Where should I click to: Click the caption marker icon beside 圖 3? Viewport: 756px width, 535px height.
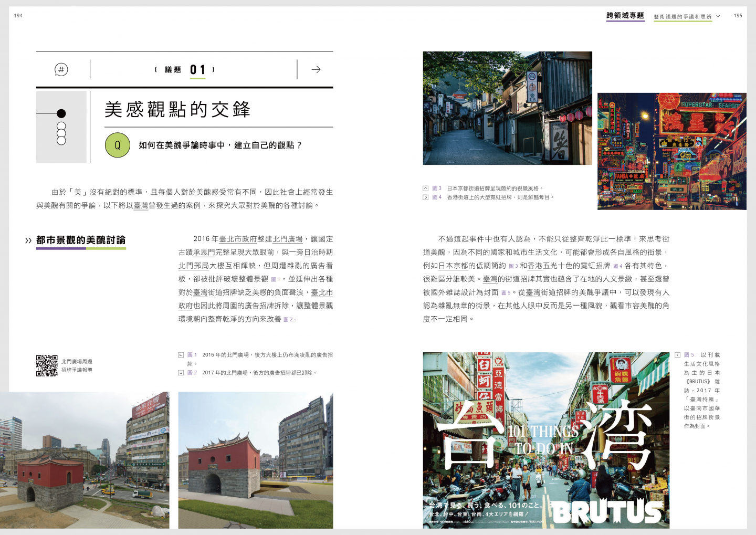[x=426, y=188]
